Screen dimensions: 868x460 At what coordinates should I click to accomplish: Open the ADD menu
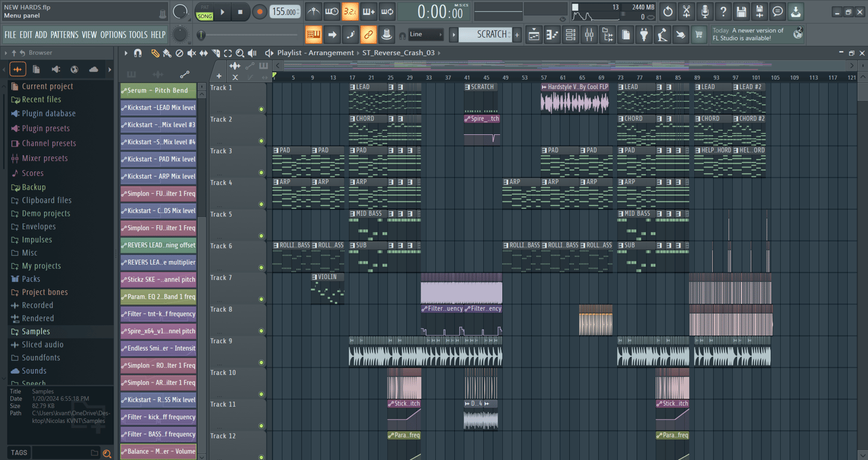41,35
